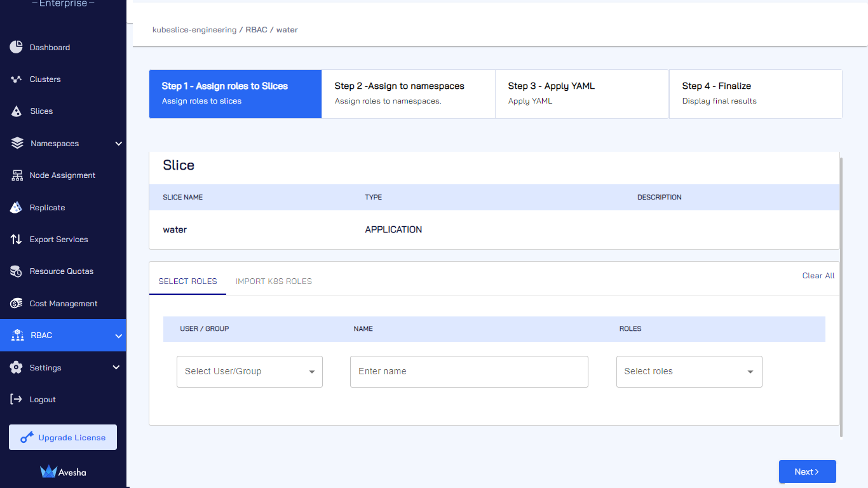Click the Replicate icon in sidebar

[x=17, y=207]
